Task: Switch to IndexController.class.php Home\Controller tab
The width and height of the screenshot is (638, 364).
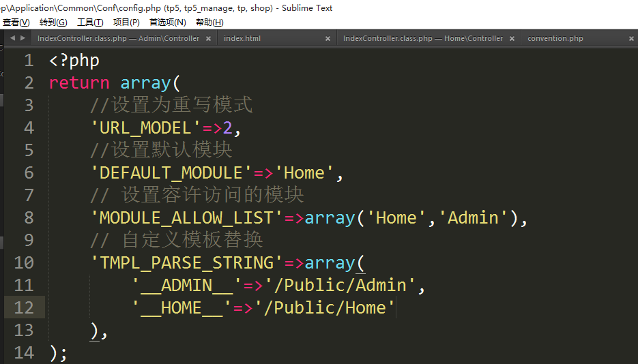Action: point(422,38)
